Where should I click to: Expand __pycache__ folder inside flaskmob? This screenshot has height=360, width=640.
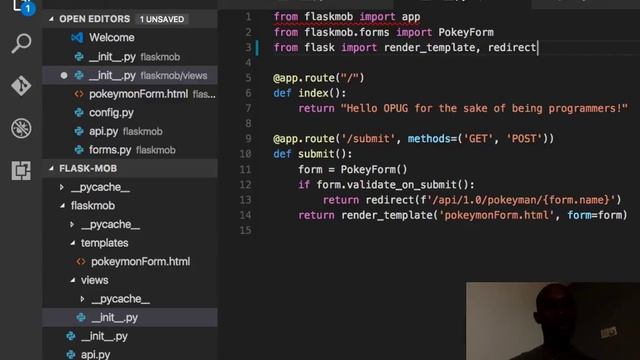point(72,224)
